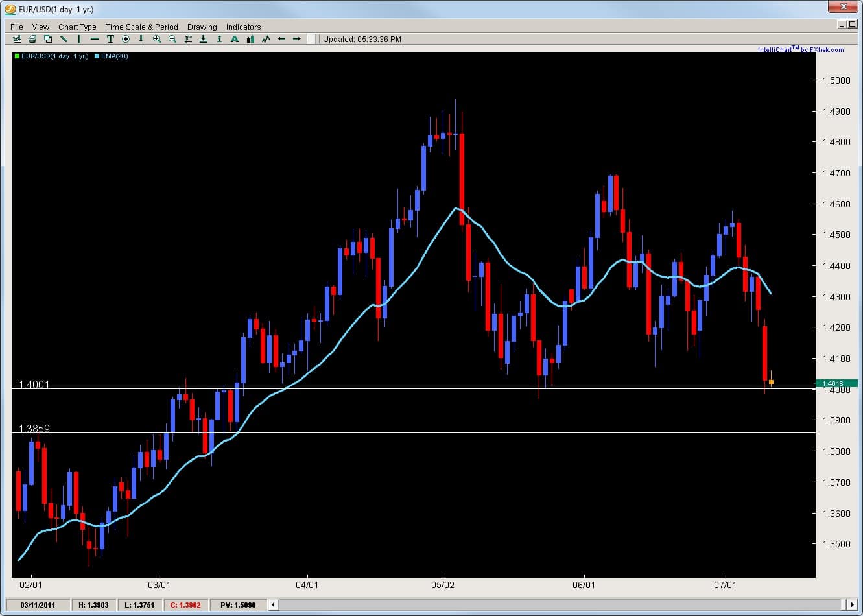863x616 pixels.
Task: Click the EUR/USD(1 day 1 yr.) legend entry
Action: click(x=54, y=56)
